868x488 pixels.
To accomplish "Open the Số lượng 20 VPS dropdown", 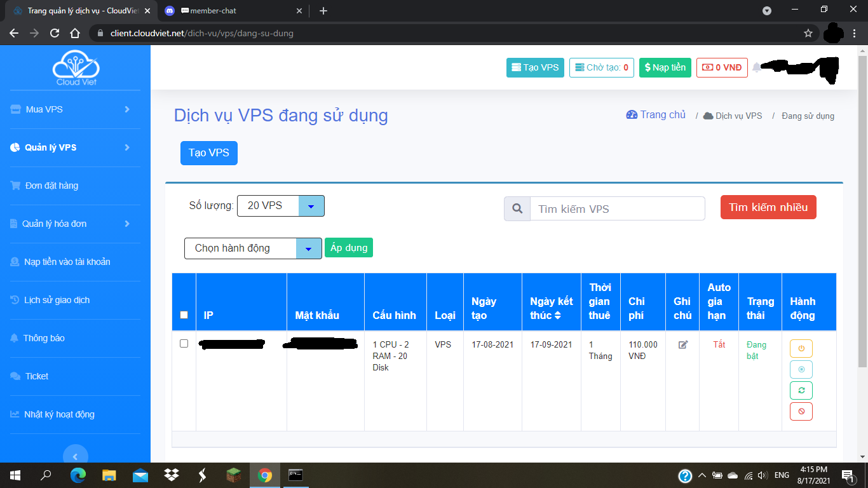I will [281, 206].
